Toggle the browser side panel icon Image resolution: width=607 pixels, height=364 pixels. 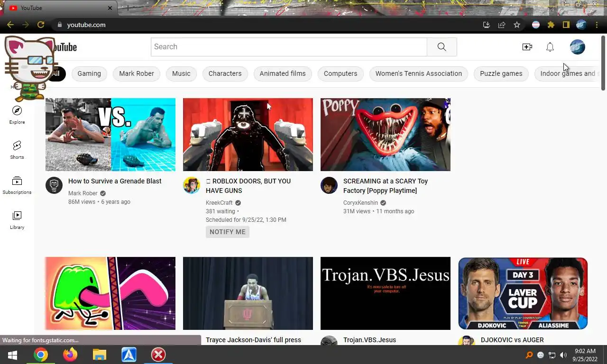click(566, 25)
